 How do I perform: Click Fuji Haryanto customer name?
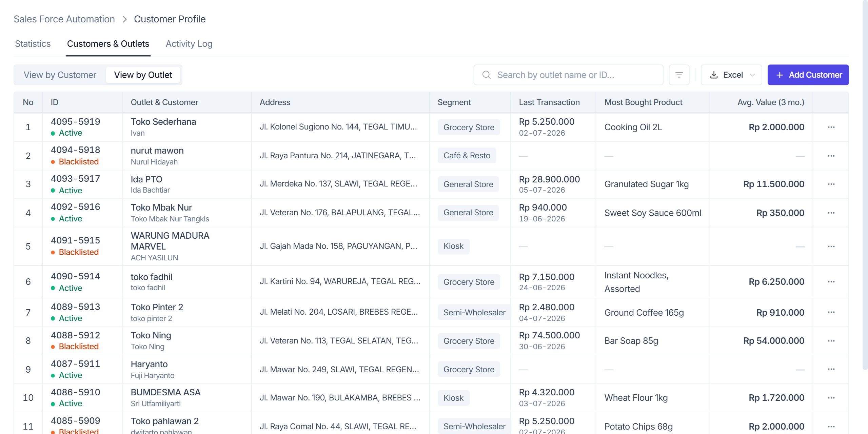[153, 376]
